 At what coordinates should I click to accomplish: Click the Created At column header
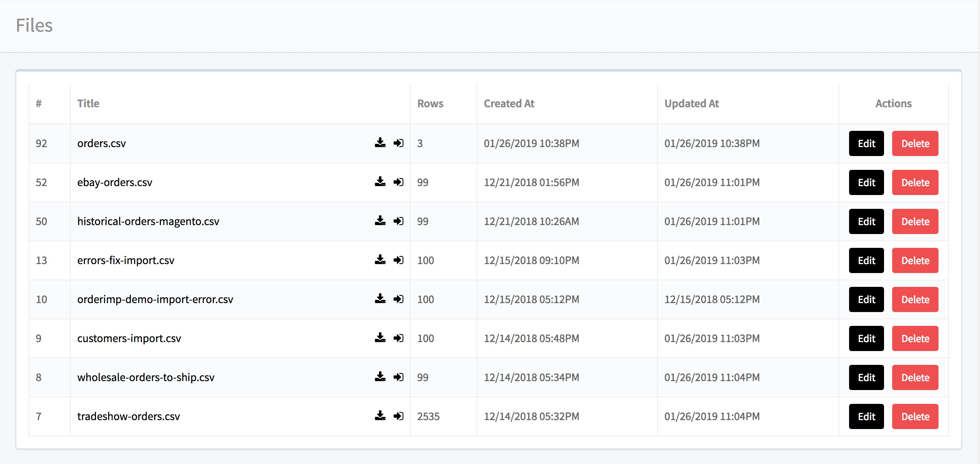point(509,104)
